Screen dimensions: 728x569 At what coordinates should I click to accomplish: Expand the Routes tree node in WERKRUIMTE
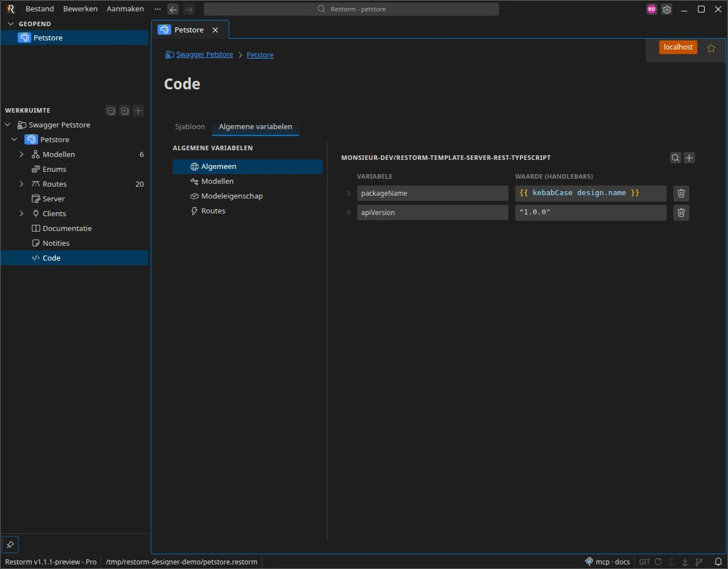(x=22, y=184)
